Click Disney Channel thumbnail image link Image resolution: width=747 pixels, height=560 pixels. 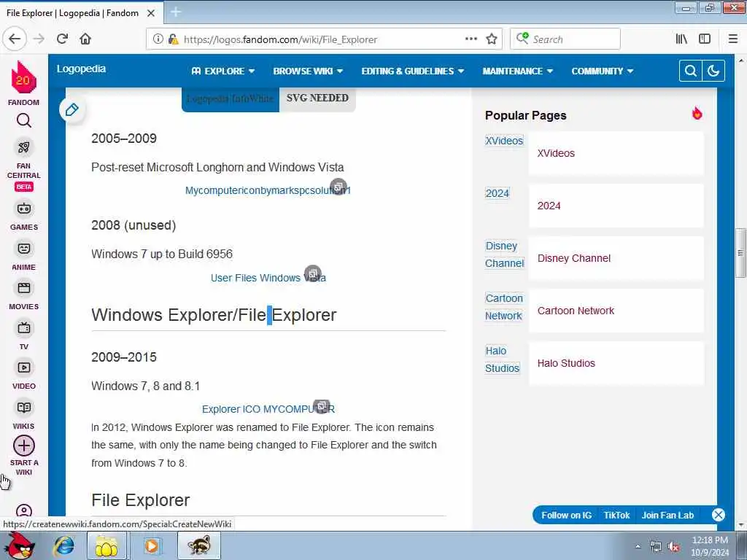(x=505, y=254)
